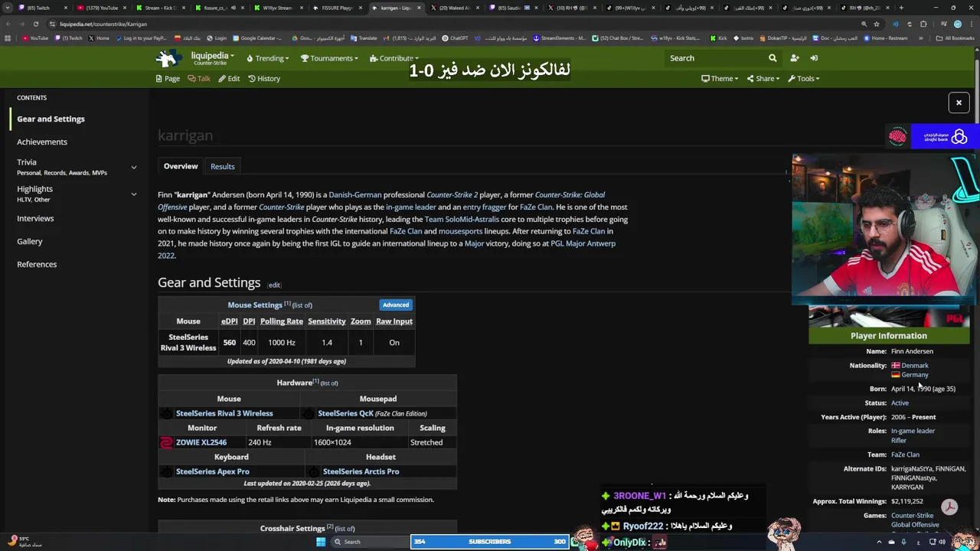Select the Overview tab

181,166
